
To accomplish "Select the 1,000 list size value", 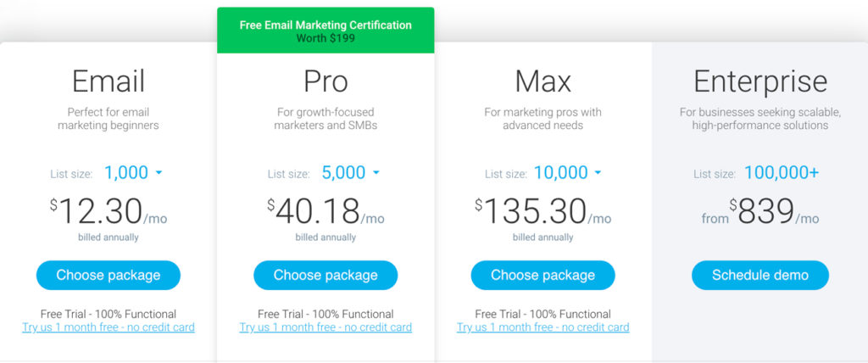I will (126, 173).
